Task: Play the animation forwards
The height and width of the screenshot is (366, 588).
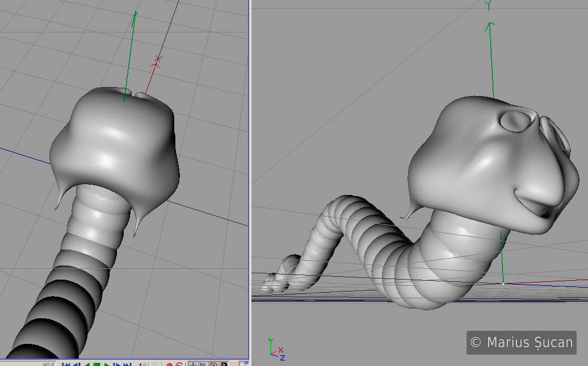Action: [106, 364]
